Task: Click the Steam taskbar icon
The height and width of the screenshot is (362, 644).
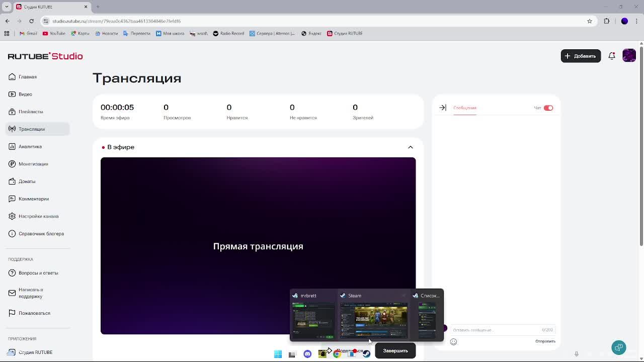Action: click(366, 354)
